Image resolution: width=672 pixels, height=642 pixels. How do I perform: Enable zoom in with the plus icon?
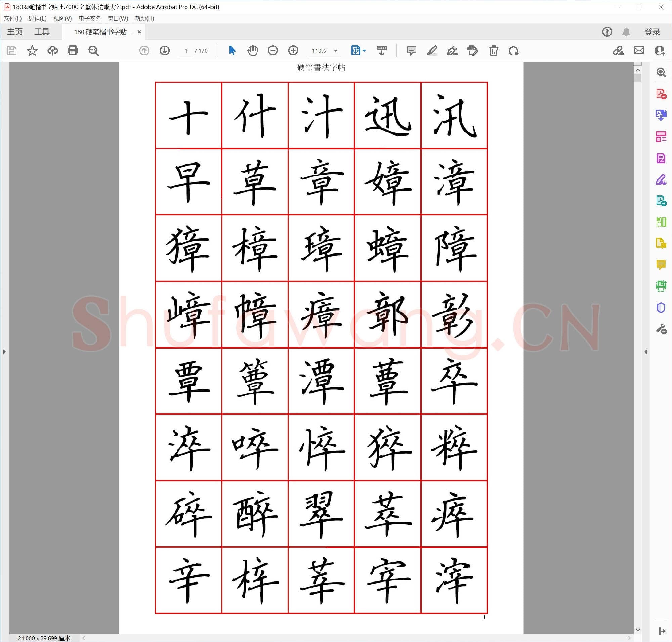pyautogui.click(x=293, y=51)
